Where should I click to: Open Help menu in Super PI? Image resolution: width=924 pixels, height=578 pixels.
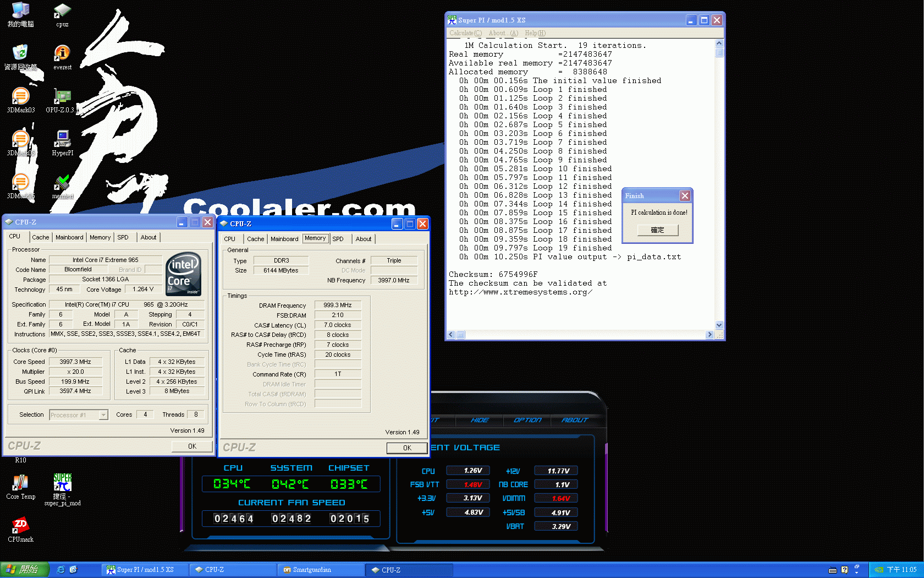tap(535, 33)
